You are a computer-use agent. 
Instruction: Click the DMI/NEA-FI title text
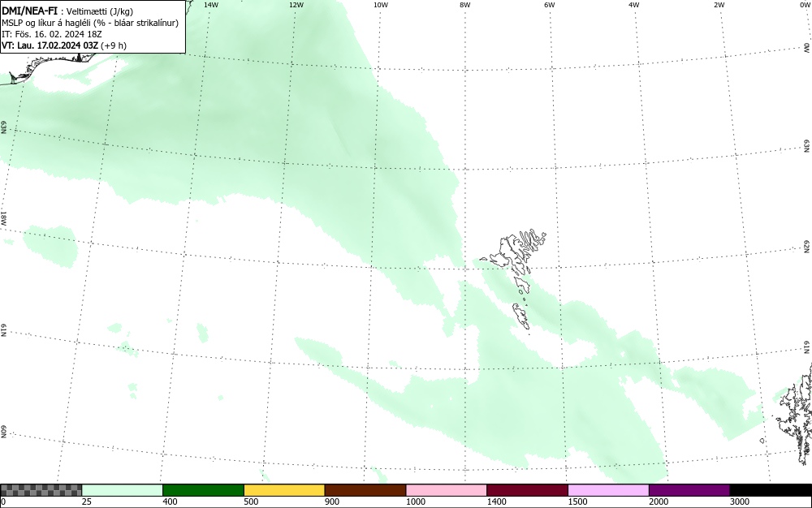29,11
